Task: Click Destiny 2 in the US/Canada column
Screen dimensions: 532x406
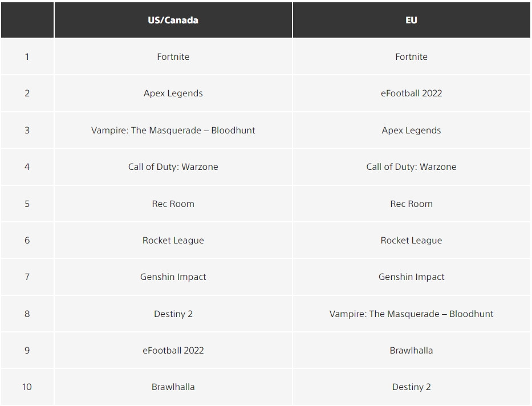Action: 173,314
